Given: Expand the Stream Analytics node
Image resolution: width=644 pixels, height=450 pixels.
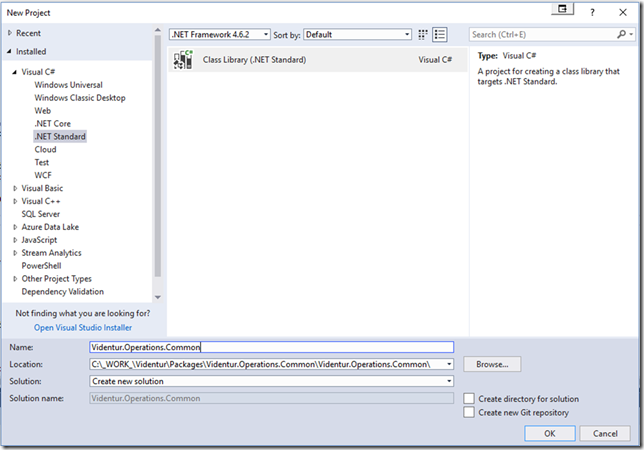Looking at the screenshot, I should tap(15, 253).
